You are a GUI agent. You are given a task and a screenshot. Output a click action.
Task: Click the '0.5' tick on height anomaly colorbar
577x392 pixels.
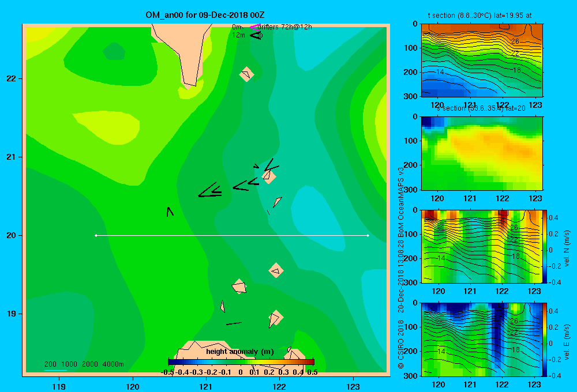pyautogui.click(x=312, y=372)
